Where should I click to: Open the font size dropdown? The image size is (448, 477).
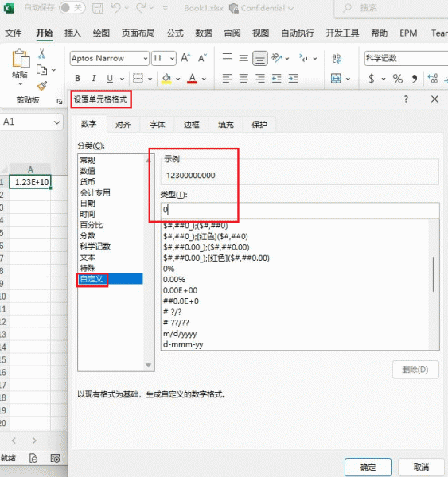point(173,58)
